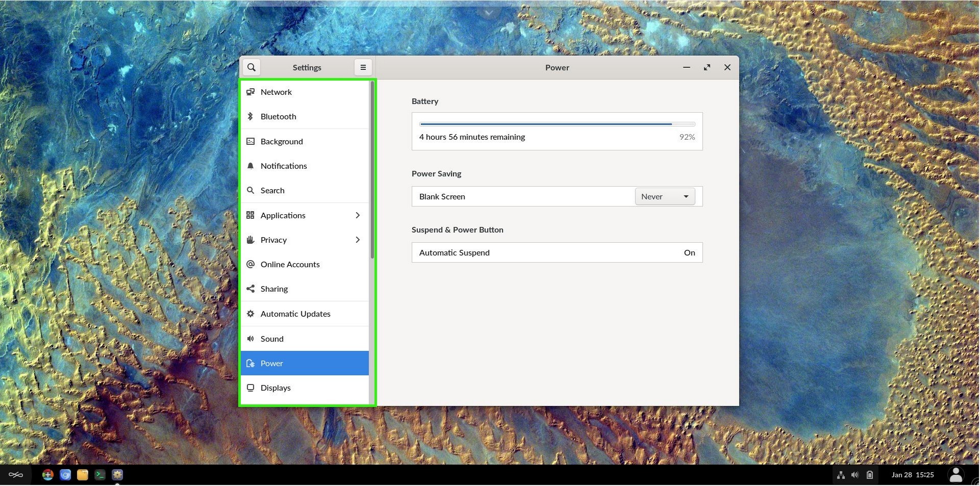Launch Terminal from the taskbar
980x486 pixels.
tap(100, 475)
